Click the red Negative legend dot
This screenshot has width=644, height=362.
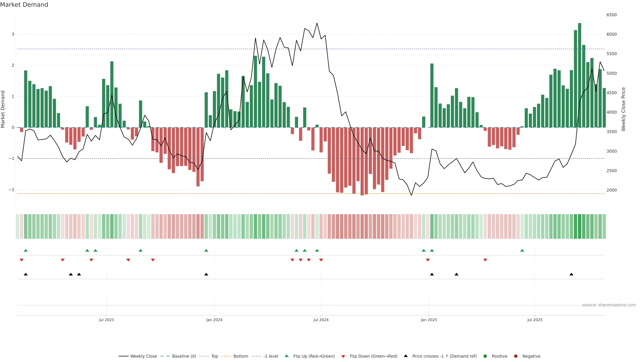[516, 356]
